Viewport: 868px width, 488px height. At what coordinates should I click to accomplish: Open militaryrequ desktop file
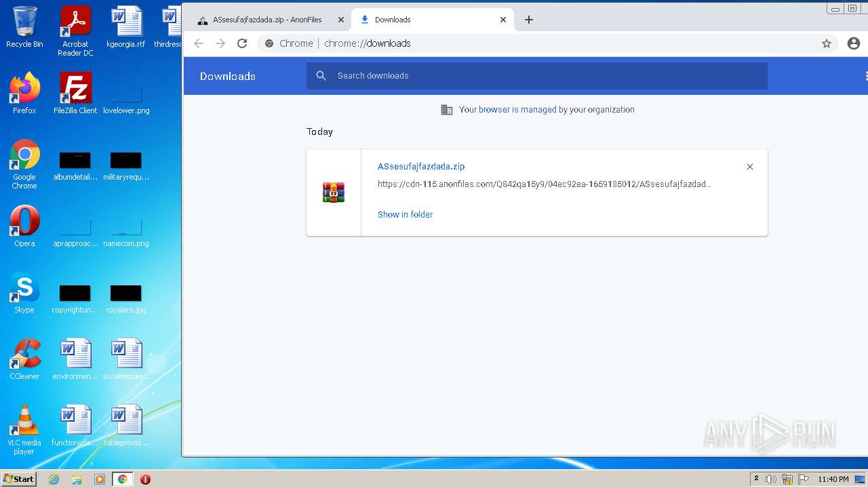click(x=126, y=167)
